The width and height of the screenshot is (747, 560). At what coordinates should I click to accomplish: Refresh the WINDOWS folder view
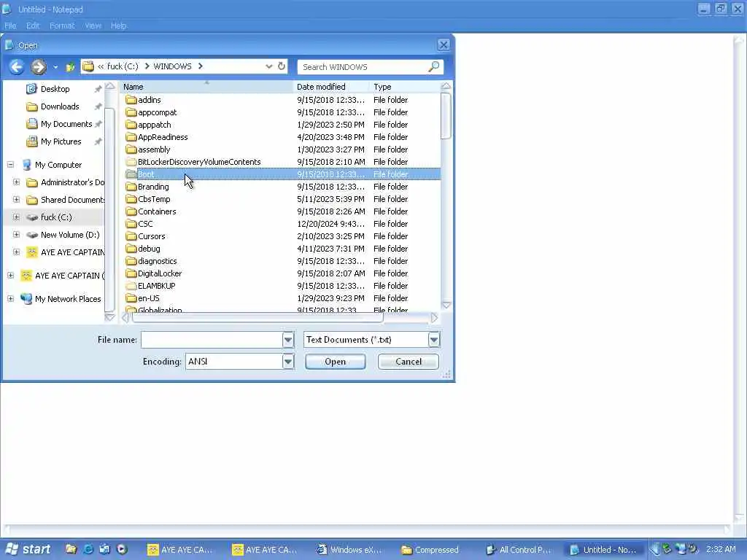282,66
